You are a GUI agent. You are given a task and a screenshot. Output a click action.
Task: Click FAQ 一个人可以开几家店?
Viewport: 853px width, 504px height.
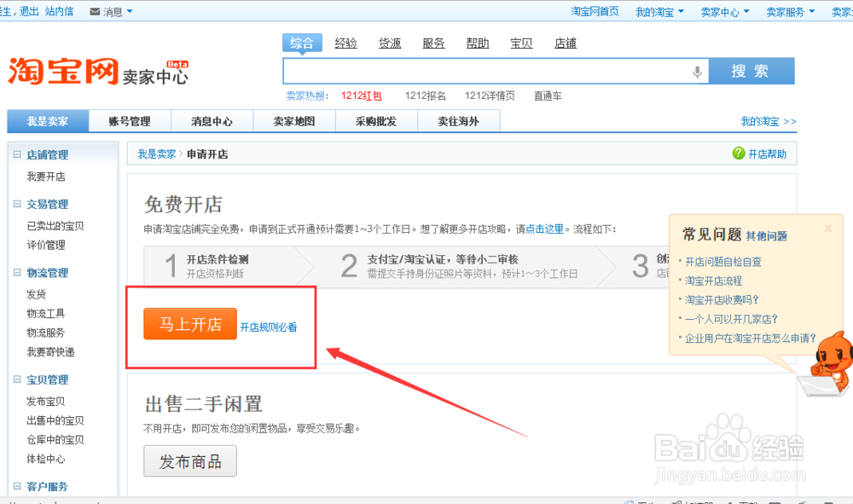tap(731, 319)
